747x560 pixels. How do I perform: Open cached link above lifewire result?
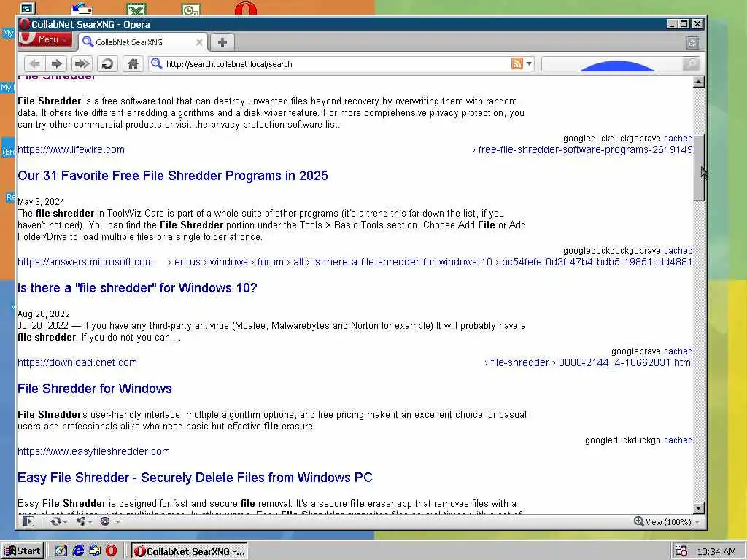678,139
